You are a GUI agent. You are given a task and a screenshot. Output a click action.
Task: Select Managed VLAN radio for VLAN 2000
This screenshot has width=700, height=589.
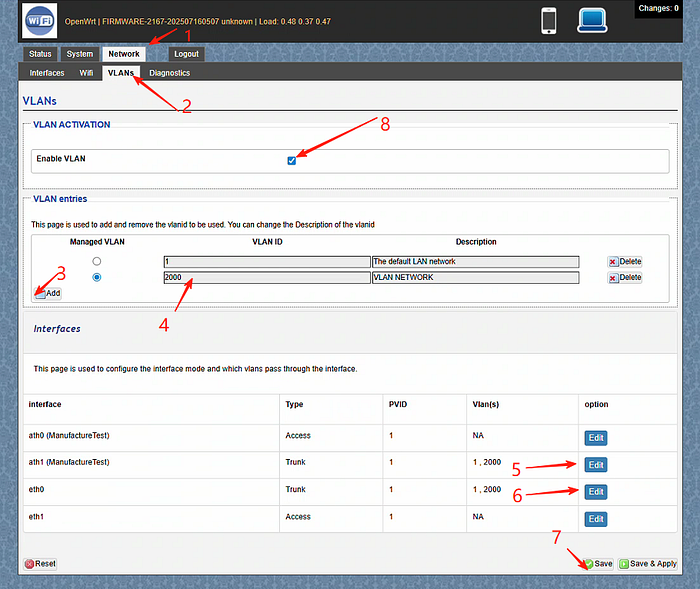[x=96, y=277]
